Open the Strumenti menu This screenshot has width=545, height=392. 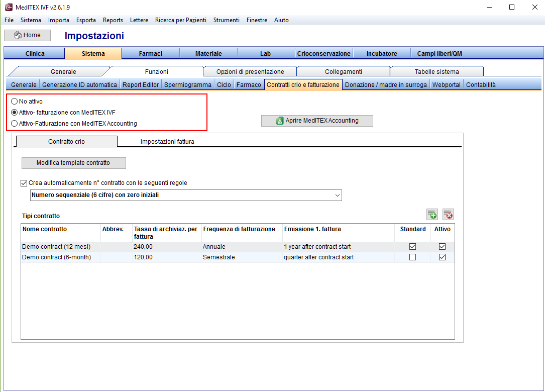pos(226,20)
